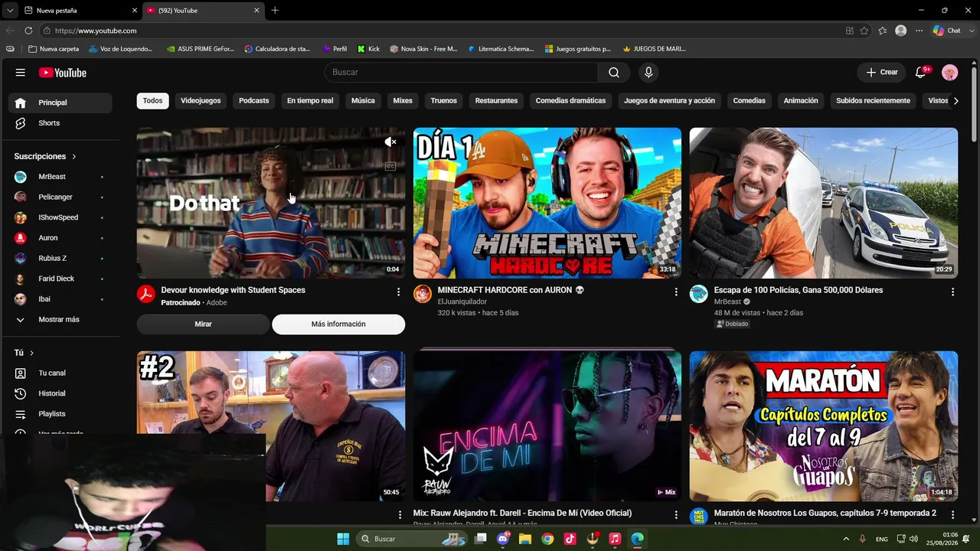The width and height of the screenshot is (980, 551).
Task: Open options for the Rauw Alejandro mix
Action: click(x=675, y=515)
